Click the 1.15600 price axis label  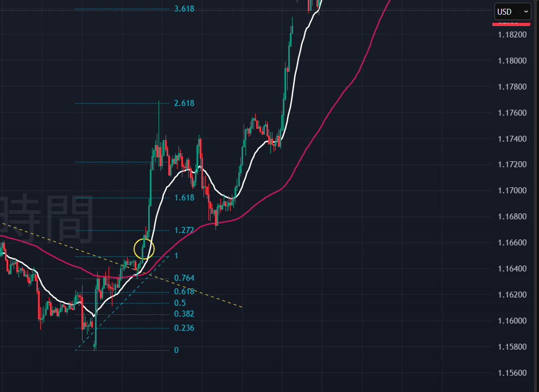pos(512,373)
